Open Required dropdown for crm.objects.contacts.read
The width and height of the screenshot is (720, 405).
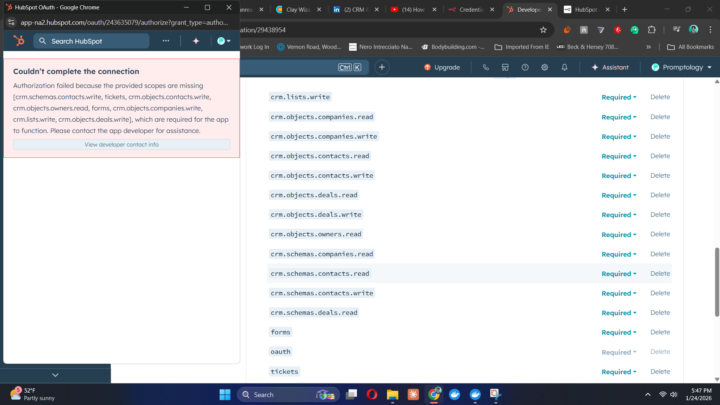click(619, 156)
